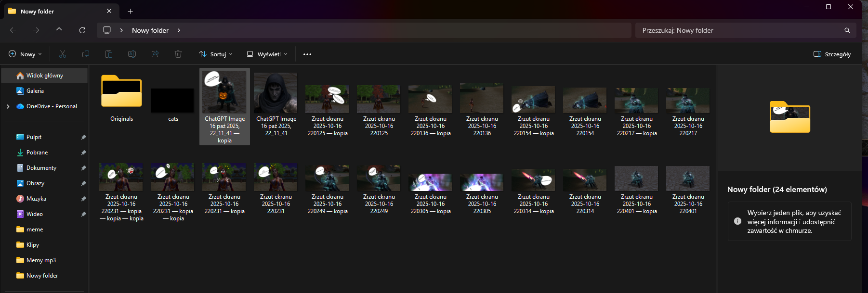Click the Copy icon in toolbar
Image resolution: width=868 pixels, height=293 pixels.
tap(86, 54)
